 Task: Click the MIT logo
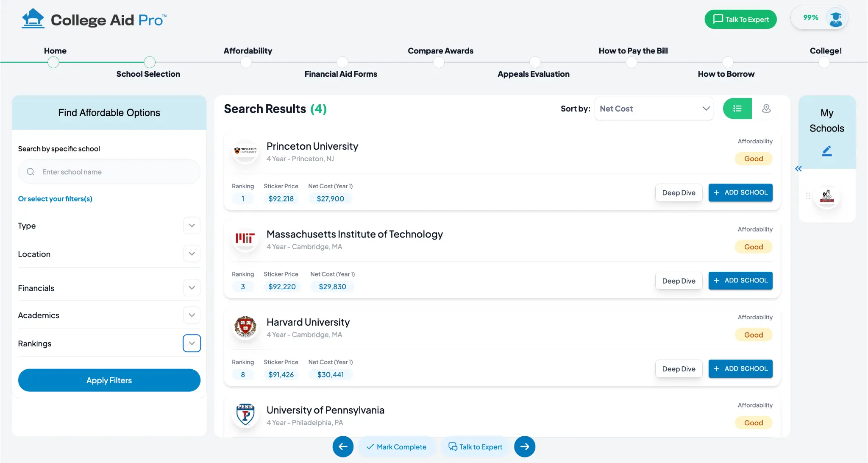pyautogui.click(x=245, y=239)
